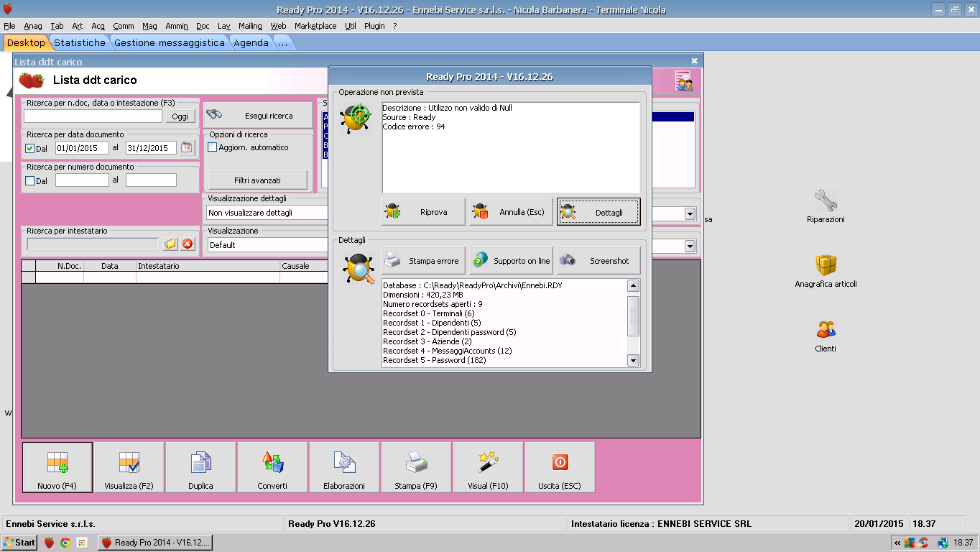Viewport: 980px width, 552px height.
Task: Uncheck the Dal checkbox for data documento
Action: point(29,148)
